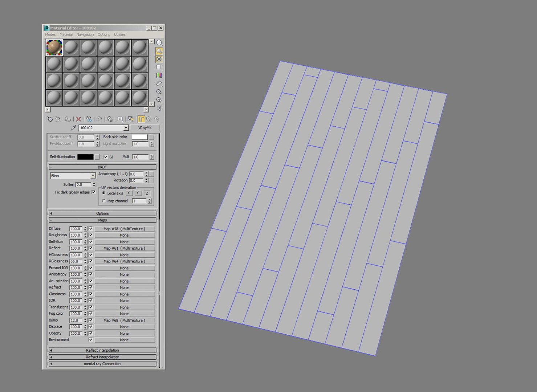This screenshot has height=392, width=537.
Task: Toggle the Show End Result icon
Action: pos(141,119)
